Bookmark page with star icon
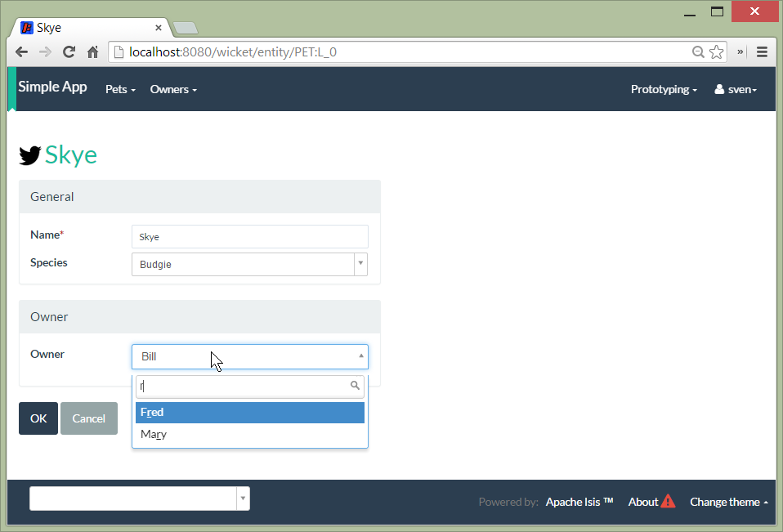The height and width of the screenshot is (532, 783). coord(717,51)
